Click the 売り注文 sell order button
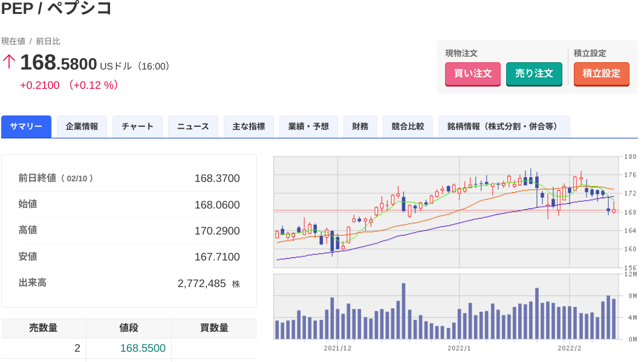644x362 pixels. tap(534, 74)
